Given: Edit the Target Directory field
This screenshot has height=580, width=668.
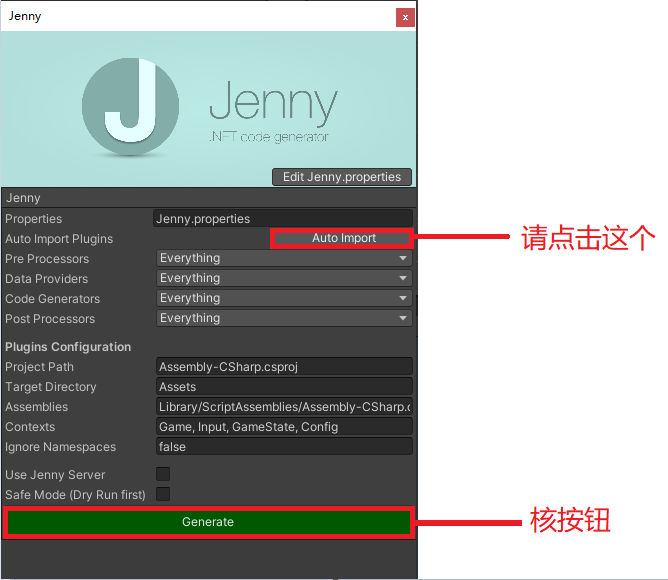Looking at the screenshot, I should click(284, 387).
